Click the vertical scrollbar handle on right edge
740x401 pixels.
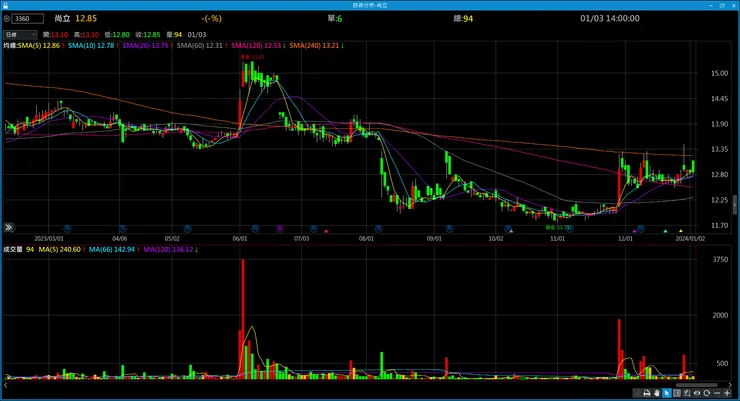(x=735, y=205)
